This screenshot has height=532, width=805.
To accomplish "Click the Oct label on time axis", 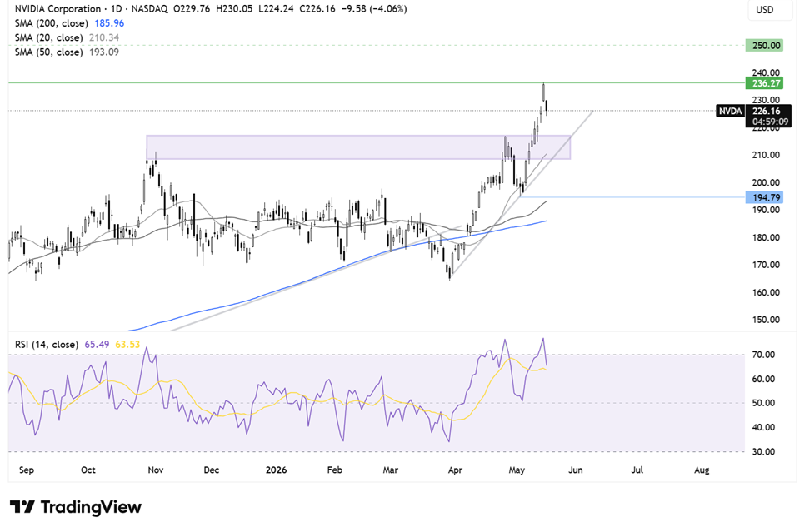I will click(87, 470).
